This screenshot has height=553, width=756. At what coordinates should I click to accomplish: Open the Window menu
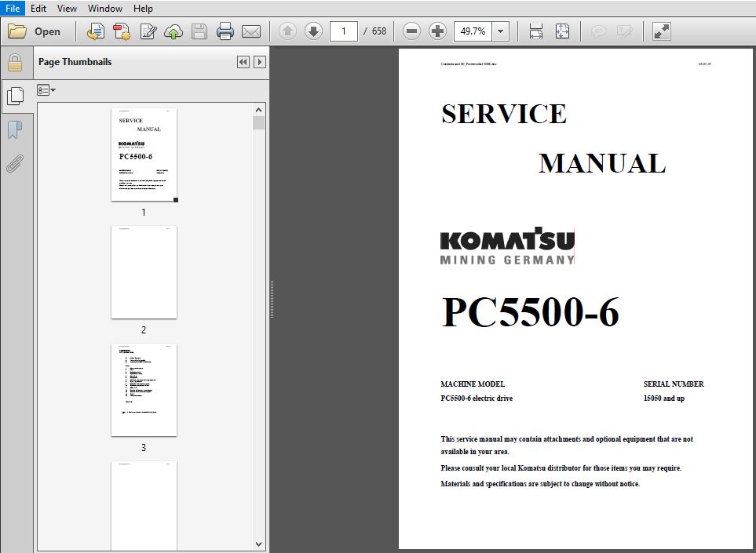point(105,8)
